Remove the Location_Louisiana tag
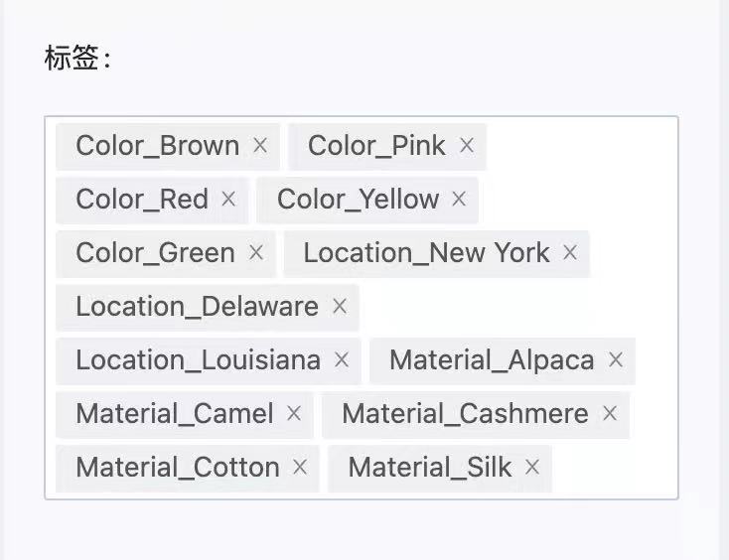The image size is (729, 560). pos(342,360)
